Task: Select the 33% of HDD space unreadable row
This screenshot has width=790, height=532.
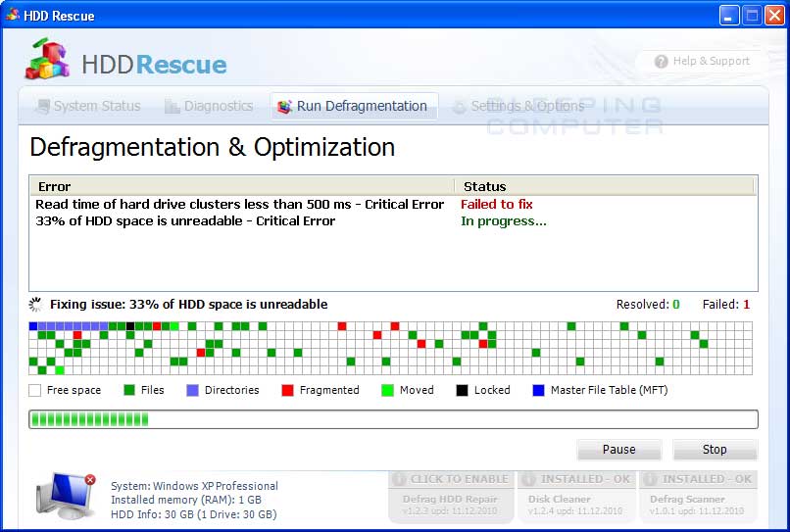Action: click(185, 221)
